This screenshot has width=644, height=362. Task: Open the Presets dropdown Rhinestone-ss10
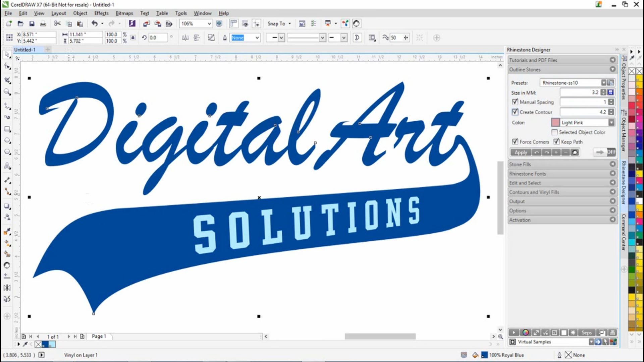click(x=603, y=82)
